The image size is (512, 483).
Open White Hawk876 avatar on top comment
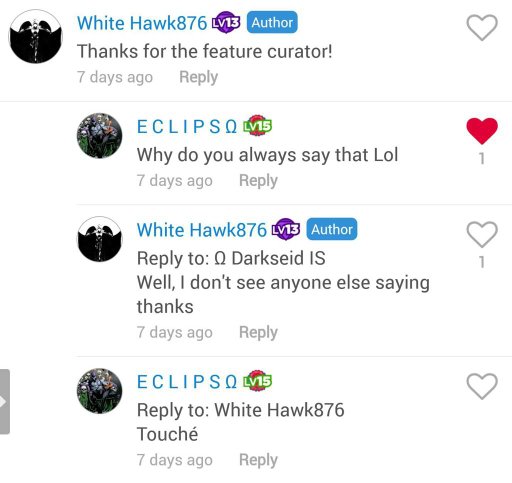click(35, 36)
